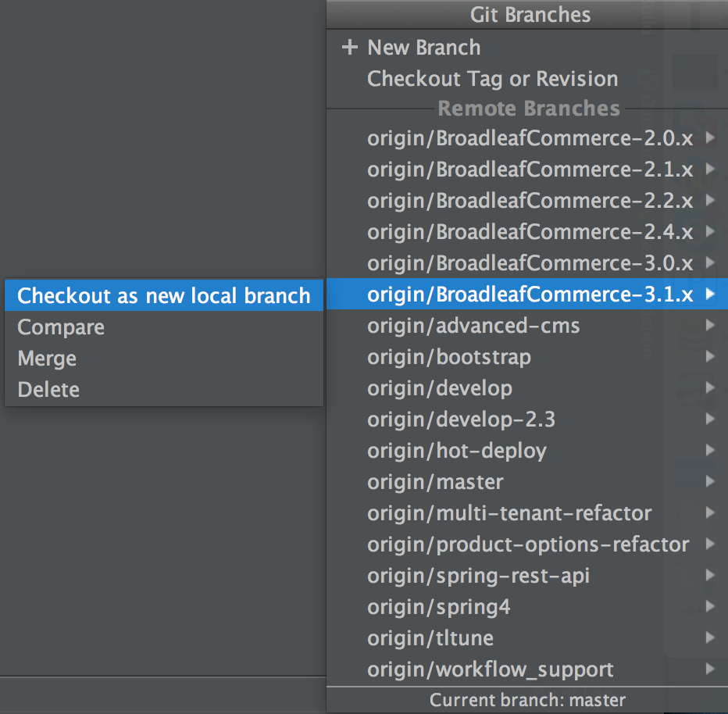
Task: Select the origin/bootstrap branch
Action: [x=449, y=357]
